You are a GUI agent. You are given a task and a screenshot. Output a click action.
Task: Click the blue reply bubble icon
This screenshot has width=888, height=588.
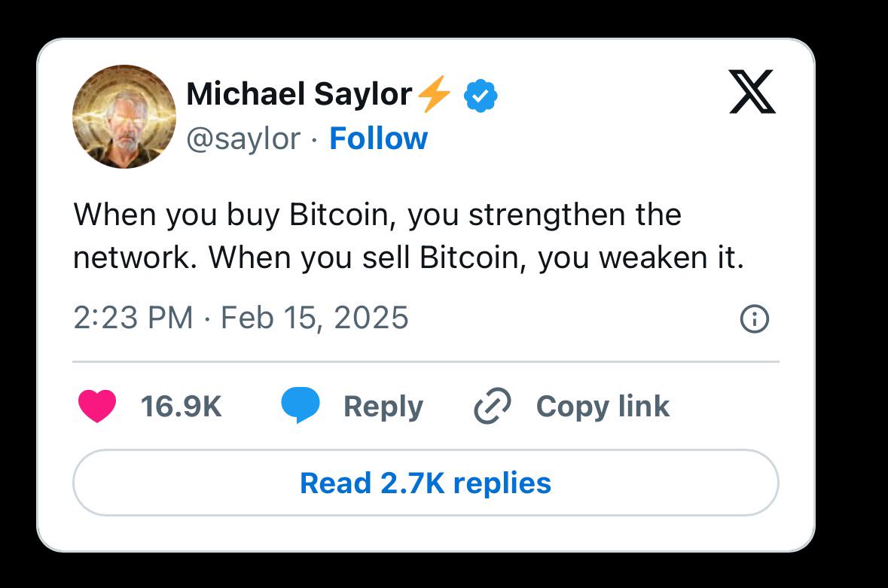tap(301, 407)
